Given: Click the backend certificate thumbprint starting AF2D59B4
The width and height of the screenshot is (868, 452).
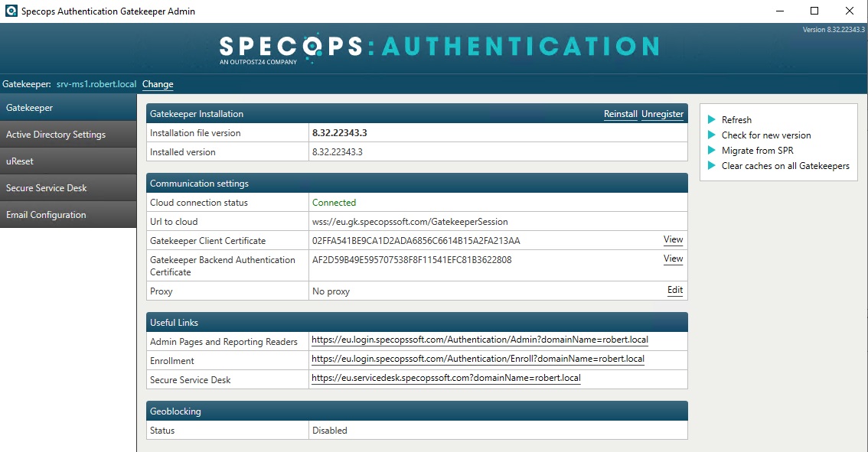Looking at the screenshot, I should pyautogui.click(x=412, y=259).
